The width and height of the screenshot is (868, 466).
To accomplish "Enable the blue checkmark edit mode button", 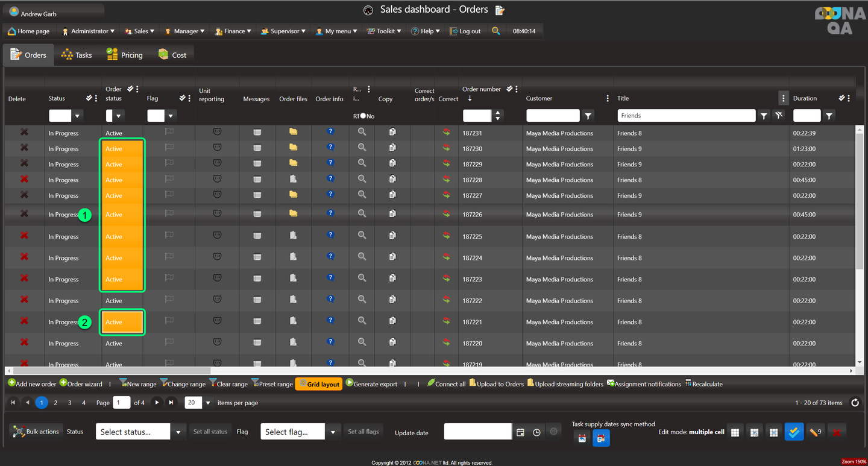I will pyautogui.click(x=794, y=432).
